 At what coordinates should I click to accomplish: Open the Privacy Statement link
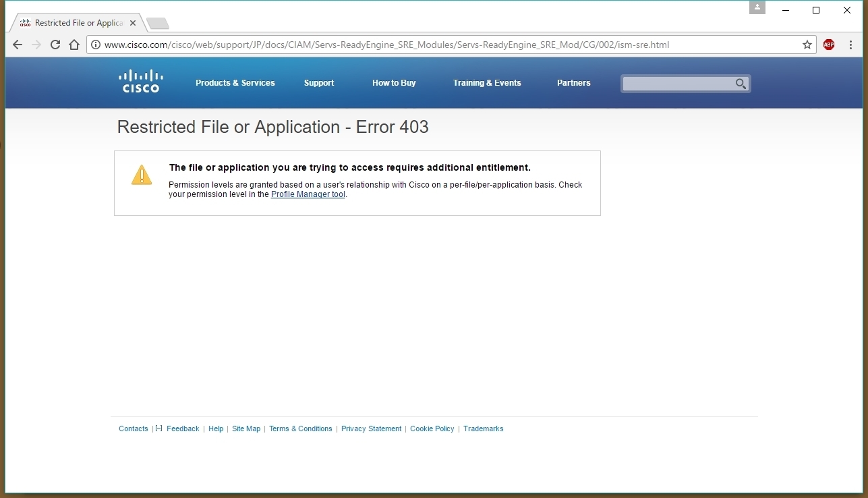tap(371, 428)
